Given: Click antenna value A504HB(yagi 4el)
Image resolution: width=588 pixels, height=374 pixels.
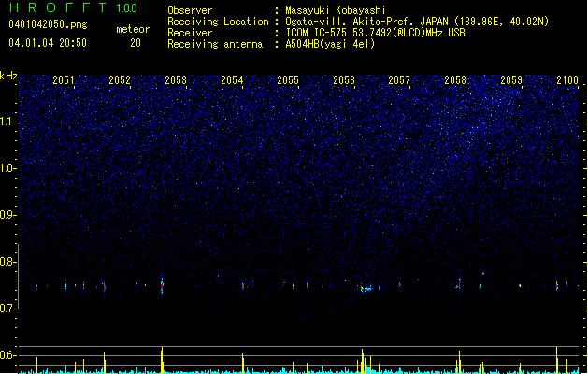Looking at the screenshot, I should pos(330,44).
